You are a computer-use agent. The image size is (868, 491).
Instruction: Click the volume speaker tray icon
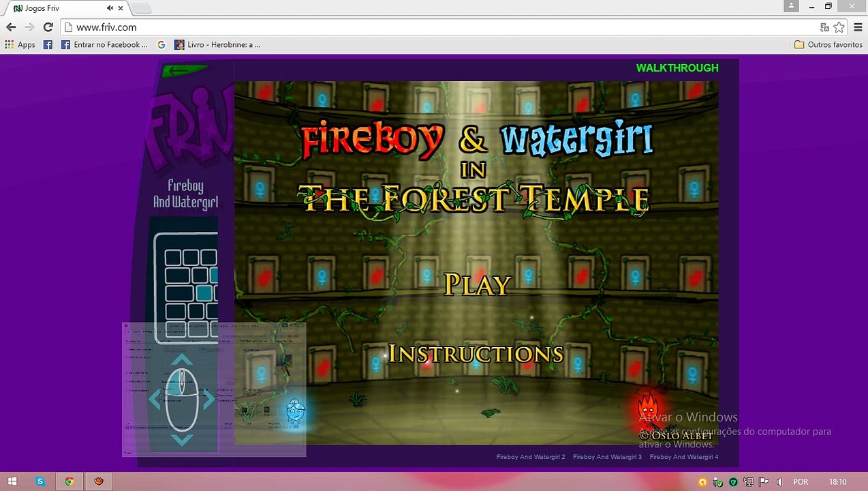(779, 481)
